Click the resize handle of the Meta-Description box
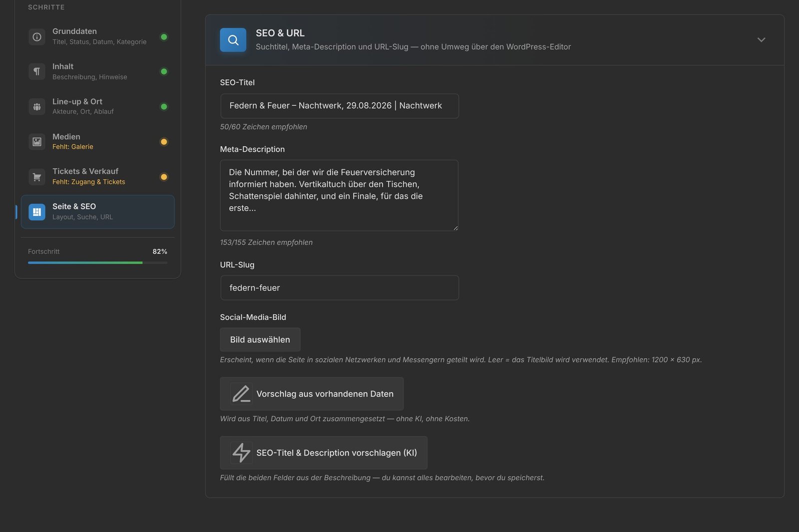The image size is (799, 532). click(x=455, y=228)
